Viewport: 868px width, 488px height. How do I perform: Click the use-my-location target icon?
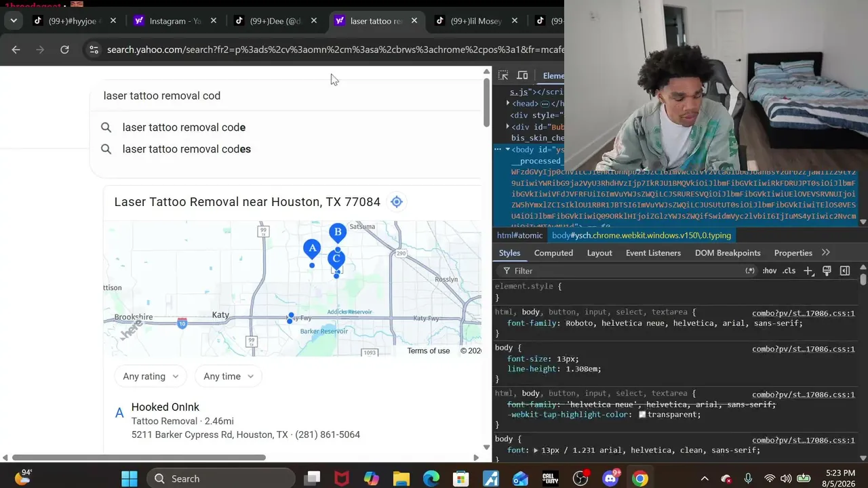pos(397,202)
